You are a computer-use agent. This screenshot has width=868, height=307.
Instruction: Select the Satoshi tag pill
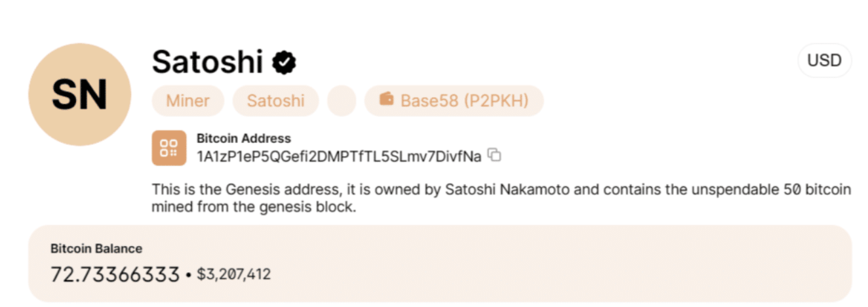[x=275, y=101]
